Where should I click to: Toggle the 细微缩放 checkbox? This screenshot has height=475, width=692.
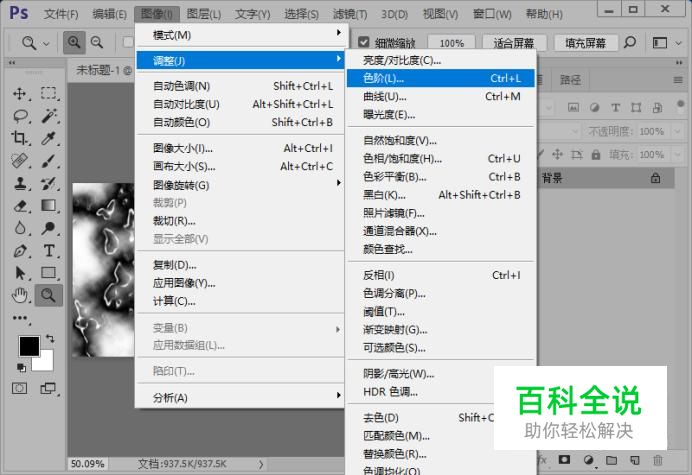point(364,42)
